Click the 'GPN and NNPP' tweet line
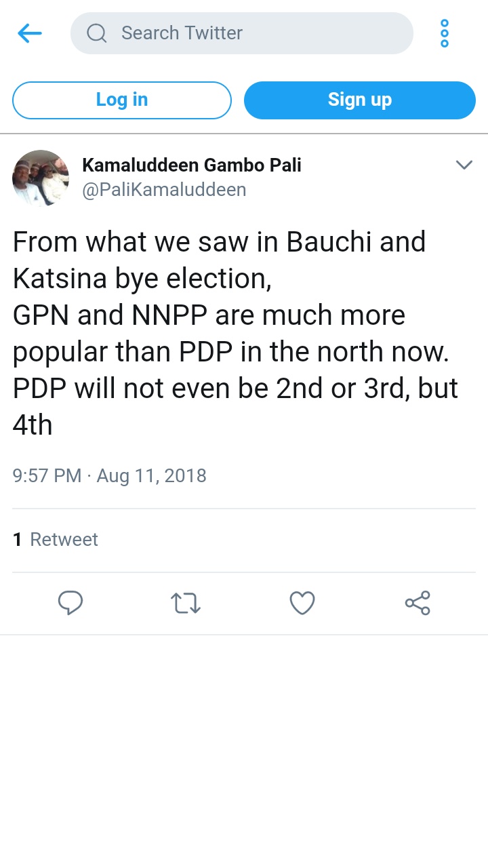Viewport: 488px width, 868px height. [209, 315]
